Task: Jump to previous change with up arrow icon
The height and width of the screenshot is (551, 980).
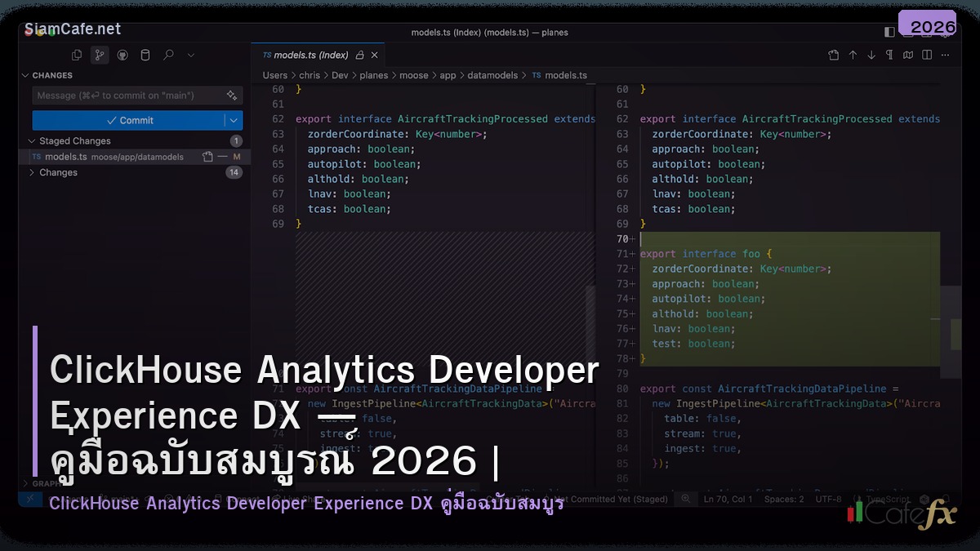Action: tap(853, 55)
